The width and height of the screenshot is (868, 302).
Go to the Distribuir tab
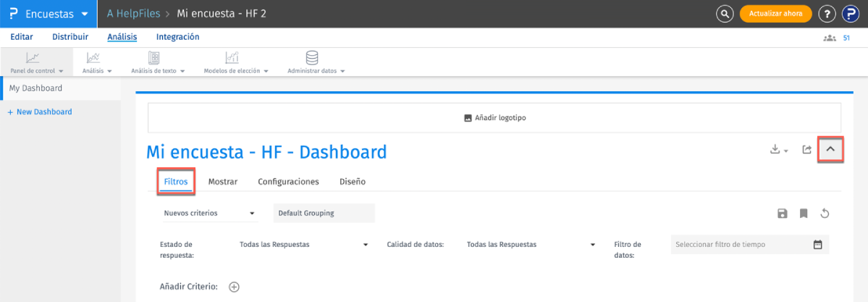click(70, 37)
